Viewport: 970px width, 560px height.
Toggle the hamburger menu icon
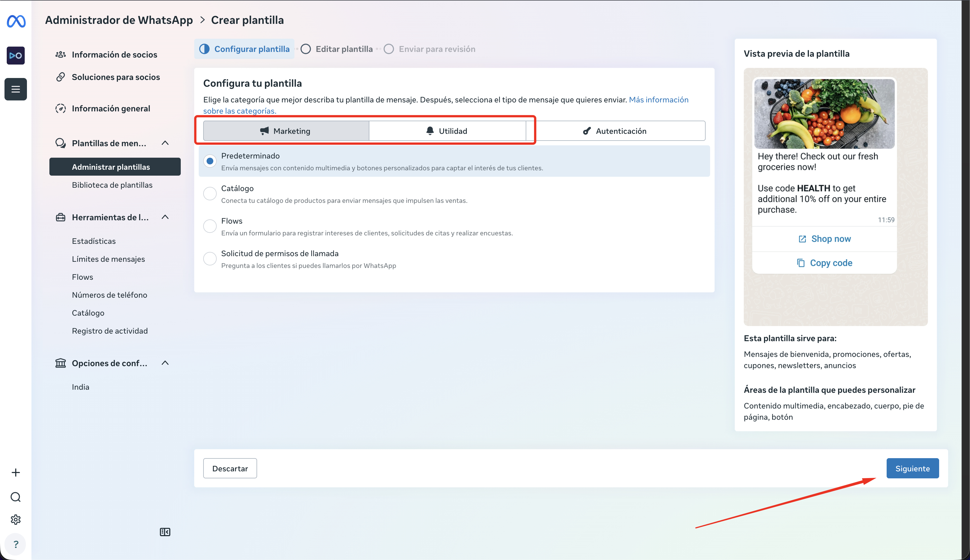pos(16,89)
